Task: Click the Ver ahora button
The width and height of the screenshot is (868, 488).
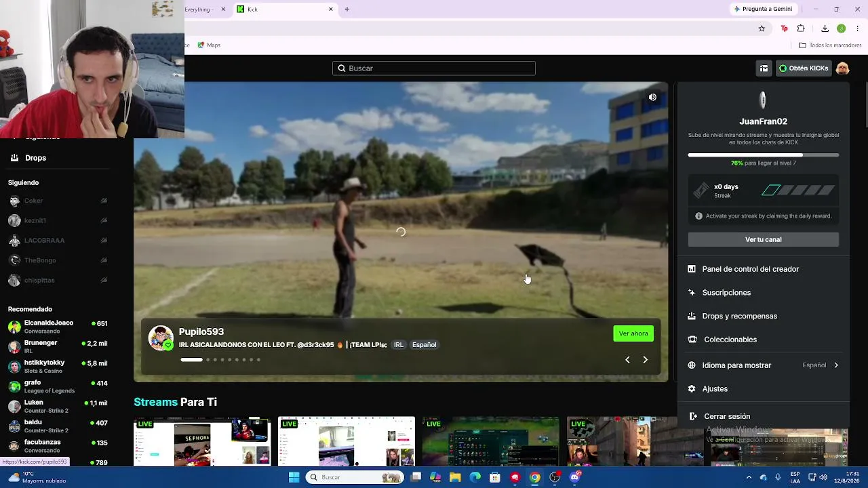Action: [633, 333]
